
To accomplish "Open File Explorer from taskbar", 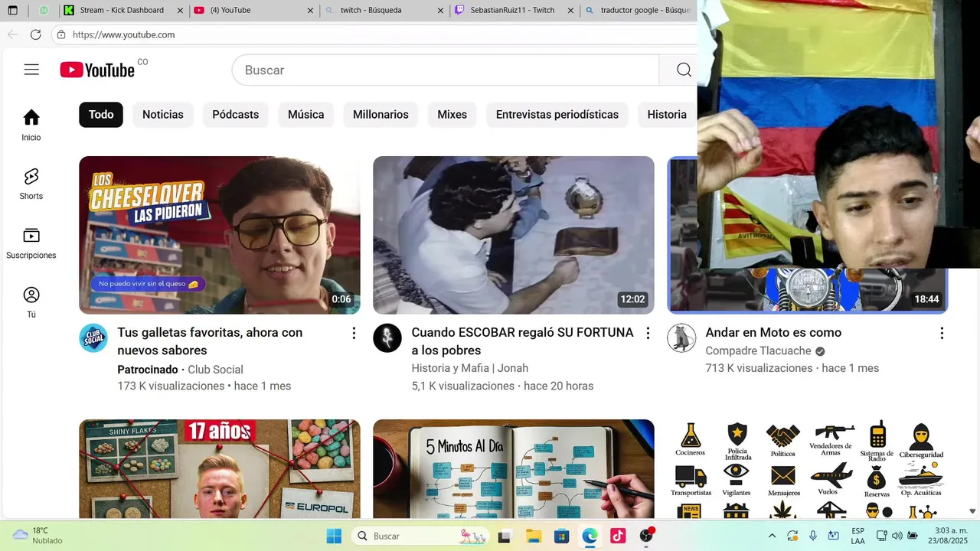I will (x=533, y=536).
